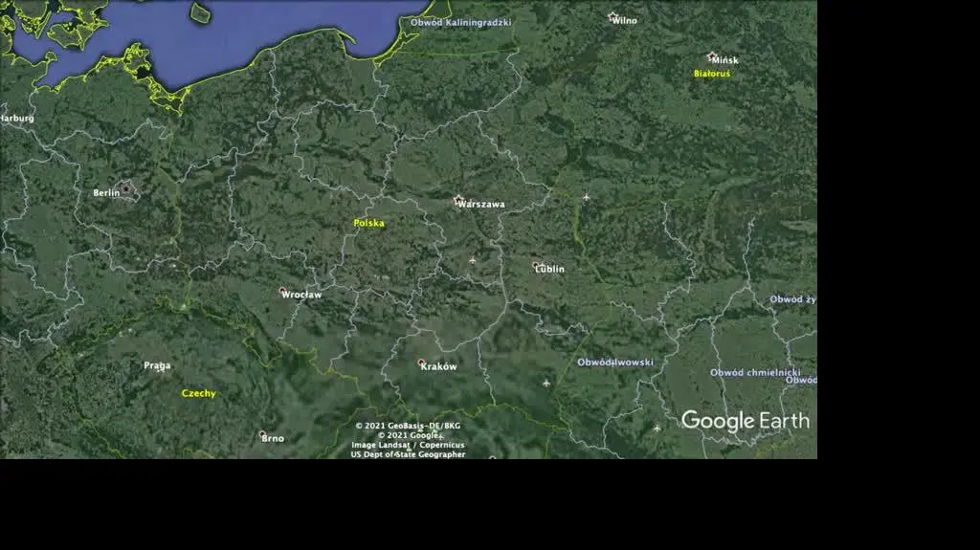Viewport: 980px width, 550px height.
Task: Click the Wilno capital star marker
Action: click(612, 16)
